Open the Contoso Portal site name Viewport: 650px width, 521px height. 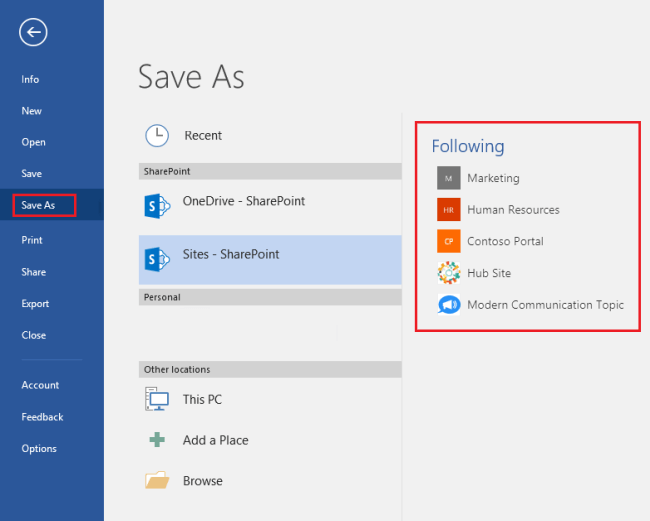point(505,241)
